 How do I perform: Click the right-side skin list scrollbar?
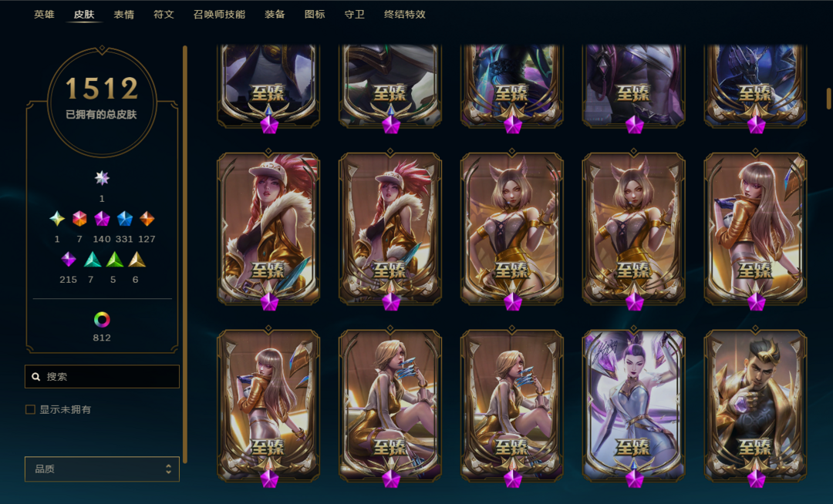point(828,98)
